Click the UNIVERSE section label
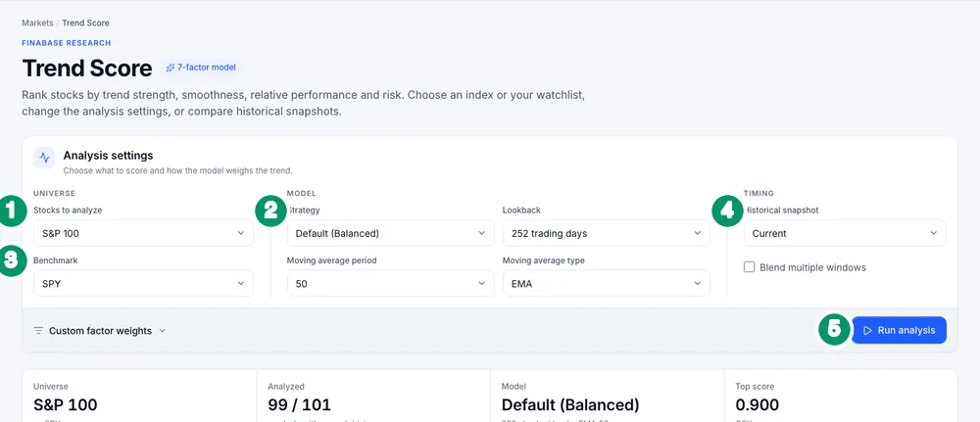The width and height of the screenshot is (980, 422). pos(54,194)
